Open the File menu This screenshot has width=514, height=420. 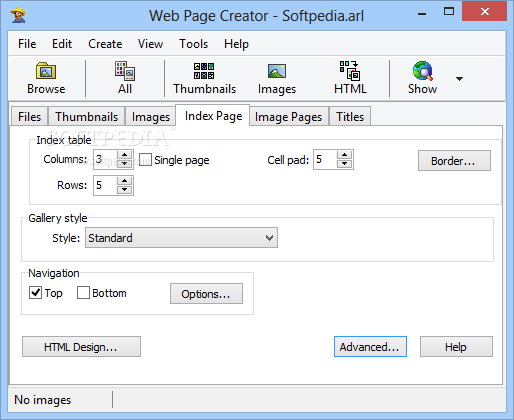pyautogui.click(x=27, y=44)
